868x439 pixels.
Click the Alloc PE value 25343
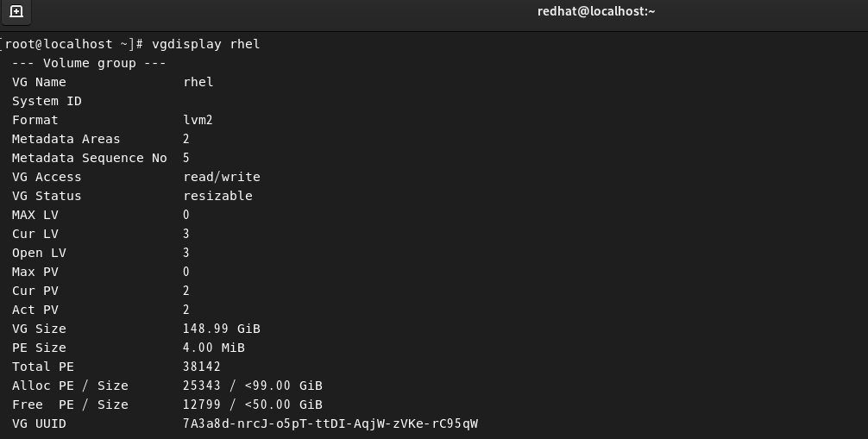tap(202, 386)
